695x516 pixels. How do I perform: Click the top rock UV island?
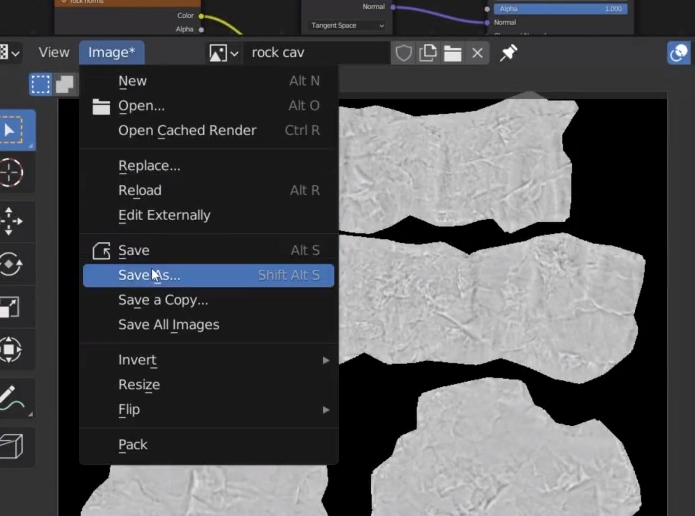[x=457, y=166]
